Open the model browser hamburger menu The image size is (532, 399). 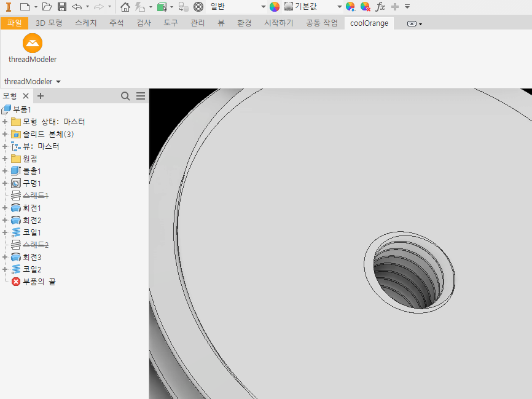(141, 96)
